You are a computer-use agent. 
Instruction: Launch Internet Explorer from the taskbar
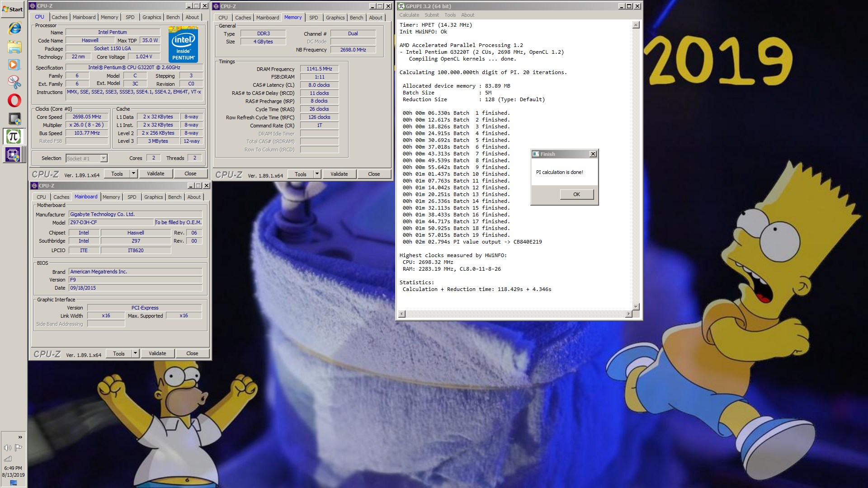(x=14, y=28)
